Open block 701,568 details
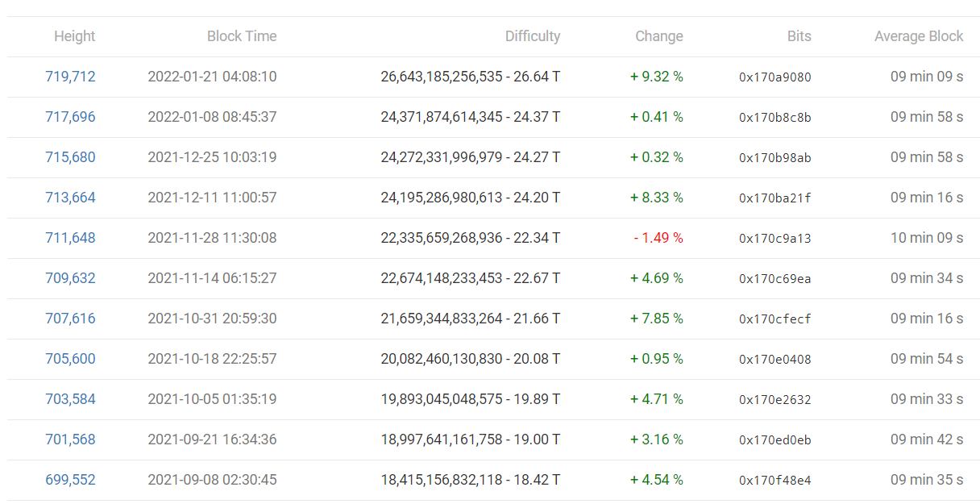The width and height of the screenshot is (980, 504). click(70, 439)
